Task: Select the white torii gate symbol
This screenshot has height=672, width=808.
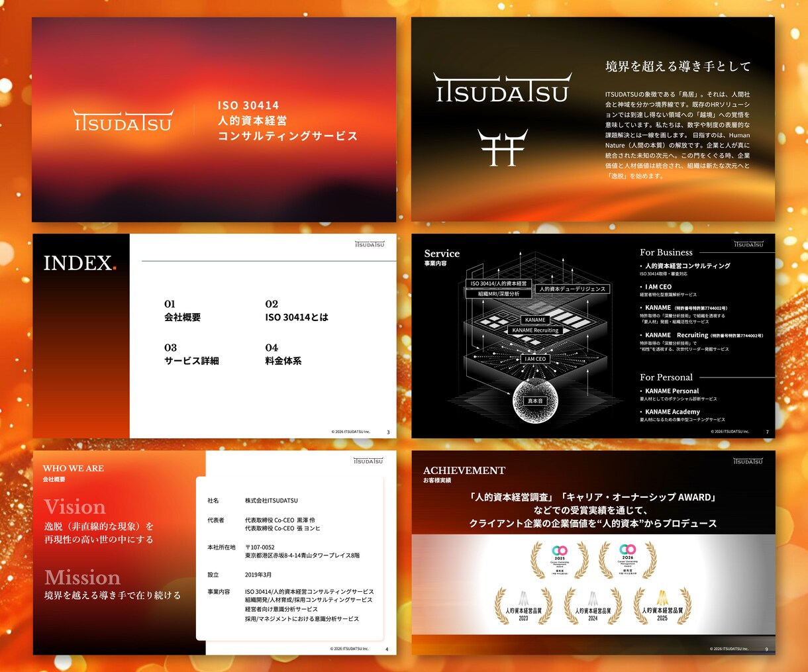Action: [502, 148]
